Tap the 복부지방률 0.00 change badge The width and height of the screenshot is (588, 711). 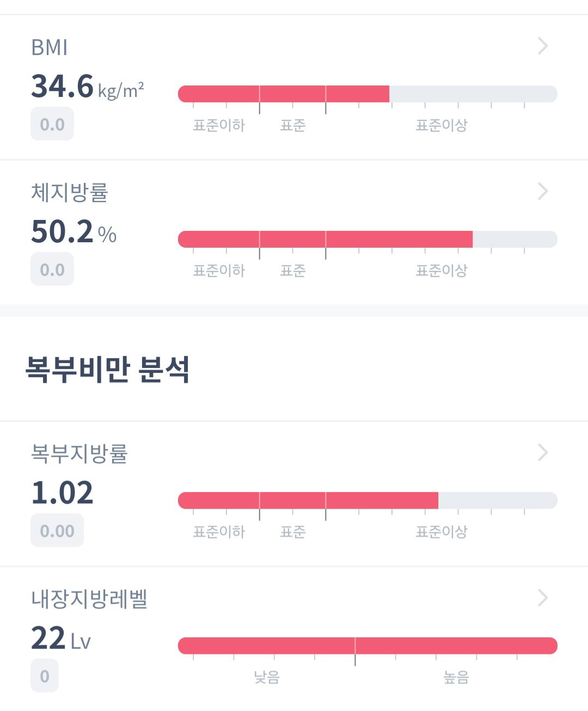(x=57, y=531)
